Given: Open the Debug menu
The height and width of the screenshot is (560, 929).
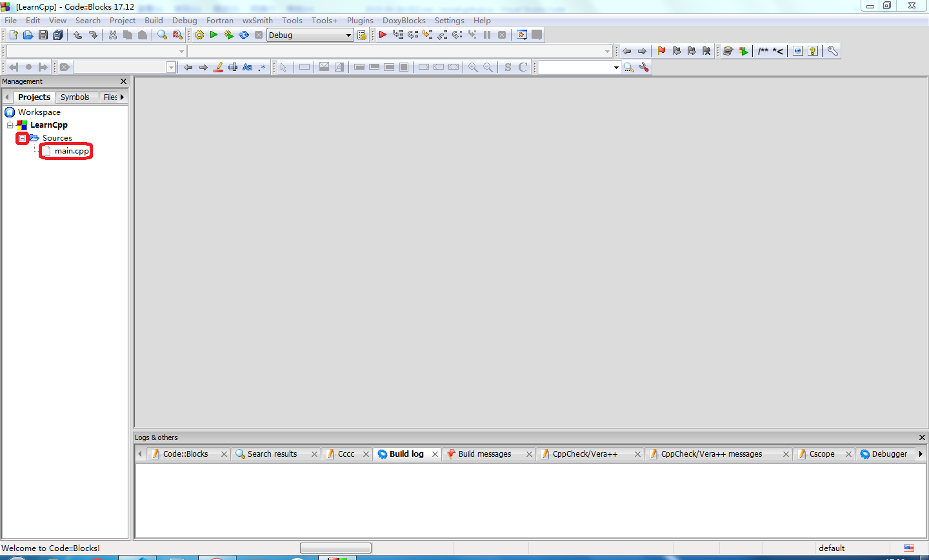Looking at the screenshot, I should click(x=185, y=21).
